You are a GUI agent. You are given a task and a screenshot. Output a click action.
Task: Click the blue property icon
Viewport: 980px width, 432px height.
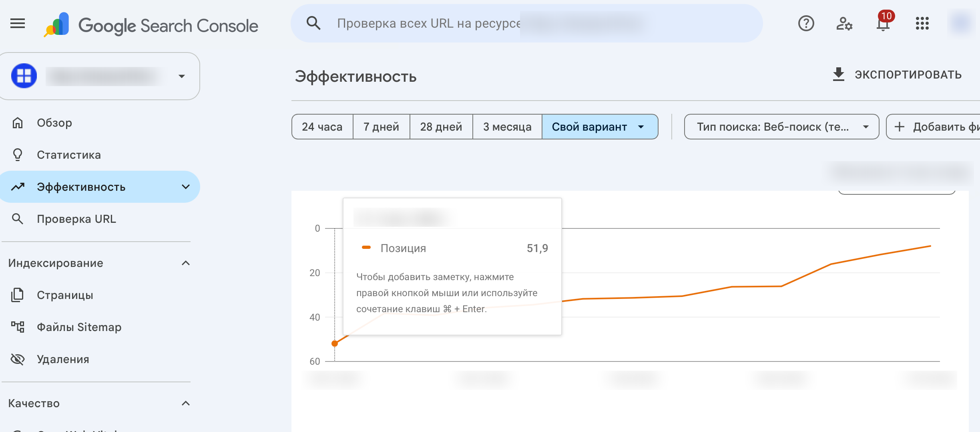(24, 76)
